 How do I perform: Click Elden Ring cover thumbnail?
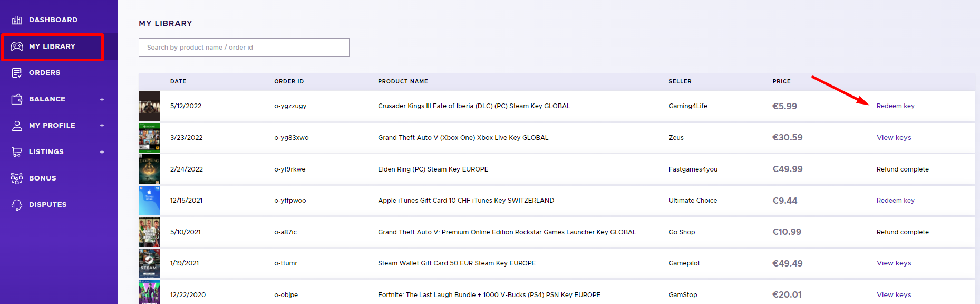[149, 169]
